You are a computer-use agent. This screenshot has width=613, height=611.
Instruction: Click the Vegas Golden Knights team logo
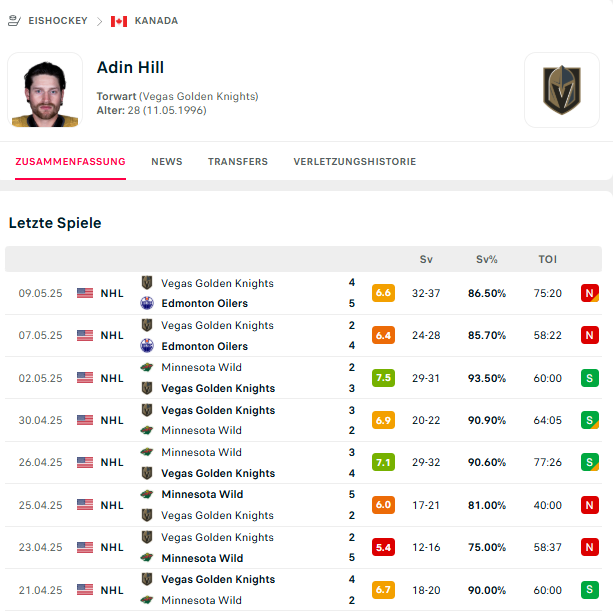pos(561,90)
